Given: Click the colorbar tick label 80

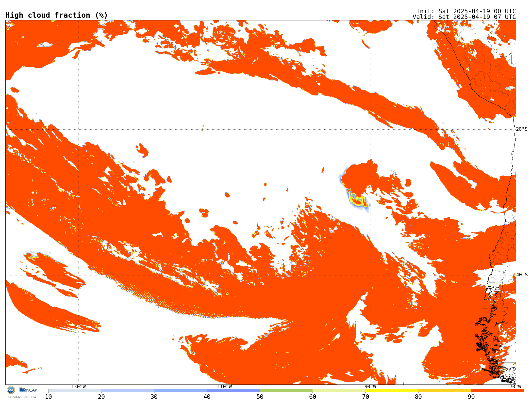Looking at the screenshot, I should click(418, 397).
